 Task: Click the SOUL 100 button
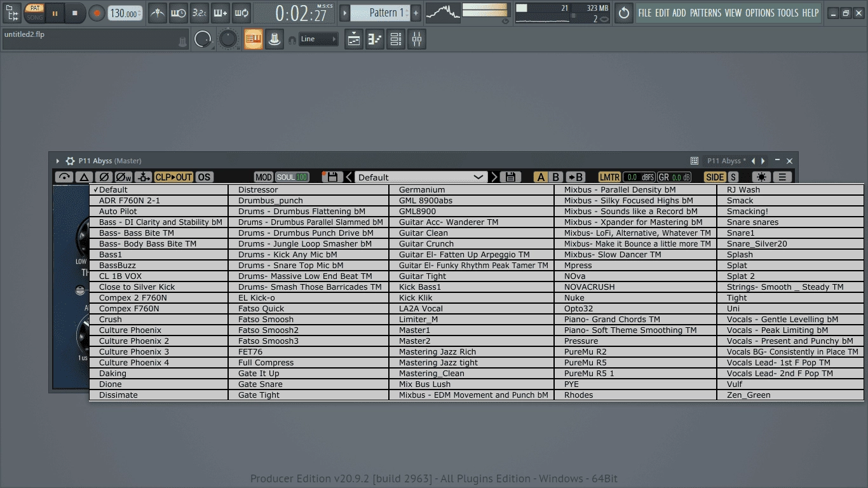tap(292, 177)
